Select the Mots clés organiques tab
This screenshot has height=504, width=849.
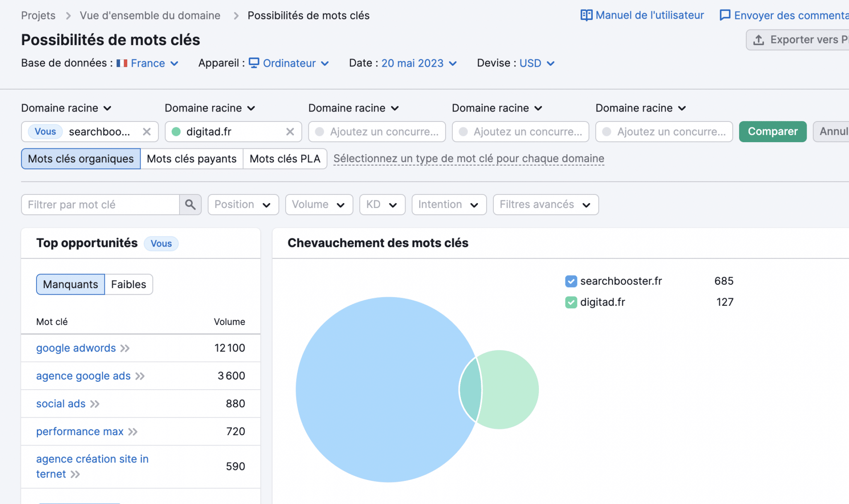click(x=81, y=159)
